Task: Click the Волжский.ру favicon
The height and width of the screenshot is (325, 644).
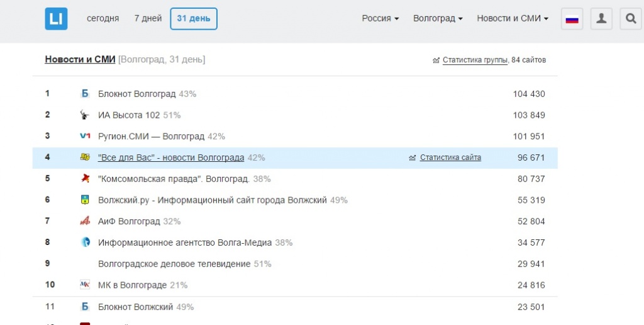Action: [x=85, y=200]
